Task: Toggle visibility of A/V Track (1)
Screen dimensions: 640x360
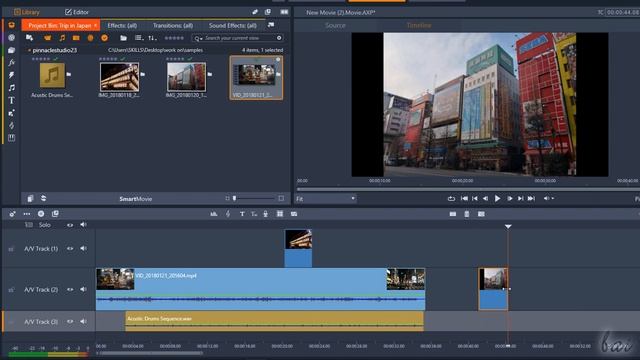Action: point(70,249)
